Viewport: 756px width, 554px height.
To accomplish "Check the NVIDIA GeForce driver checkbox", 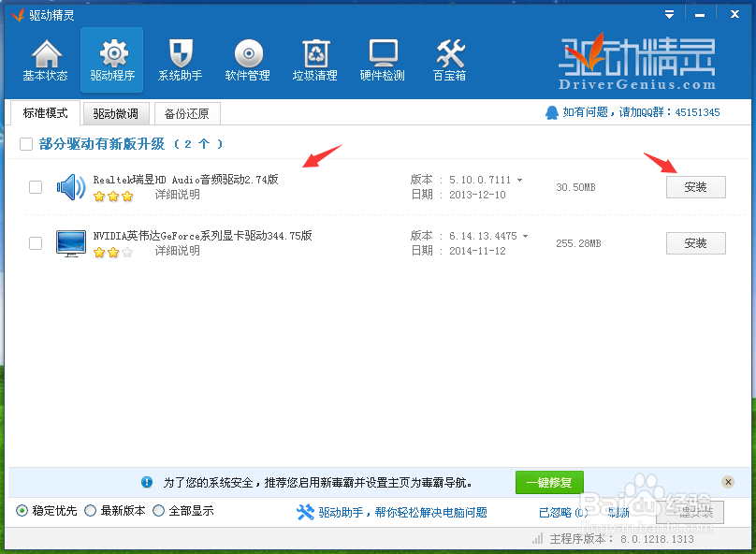I will [36, 243].
